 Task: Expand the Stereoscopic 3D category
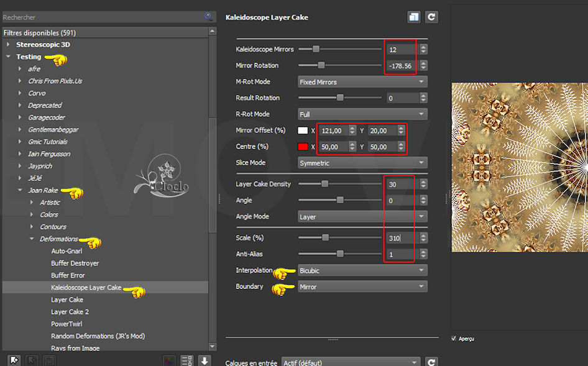click(9, 45)
